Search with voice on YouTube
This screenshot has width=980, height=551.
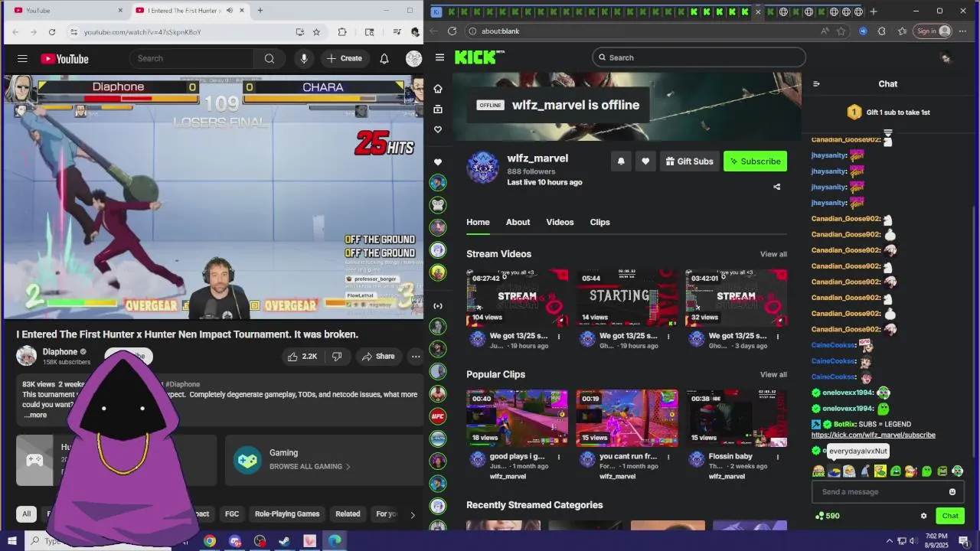304,58
